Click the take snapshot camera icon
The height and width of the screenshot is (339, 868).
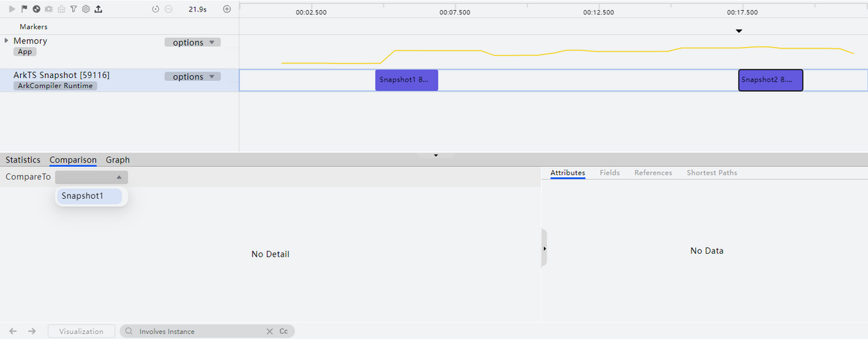[x=48, y=9]
